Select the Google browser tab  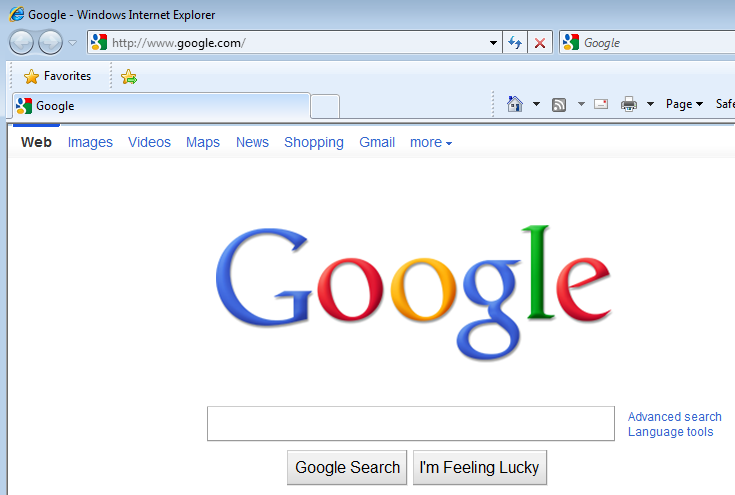[x=161, y=106]
